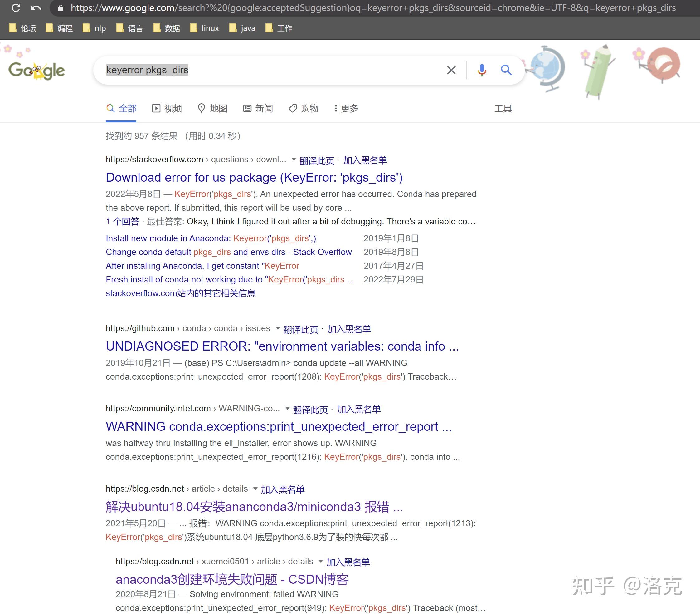This screenshot has height=614, width=700.
Task: Open the linux bookmark folder
Action: (204, 28)
